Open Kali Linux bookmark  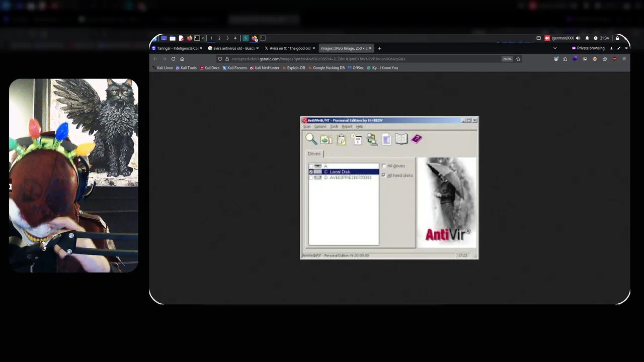[x=163, y=68]
